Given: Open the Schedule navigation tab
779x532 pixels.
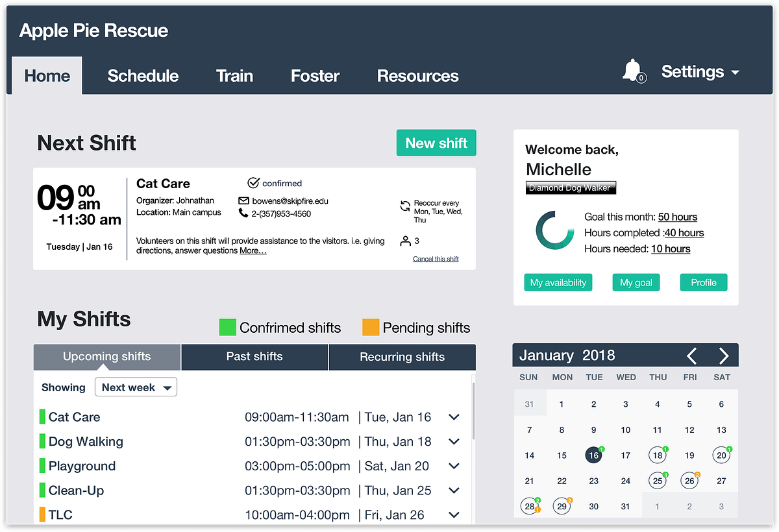Looking at the screenshot, I should pos(143,76).
